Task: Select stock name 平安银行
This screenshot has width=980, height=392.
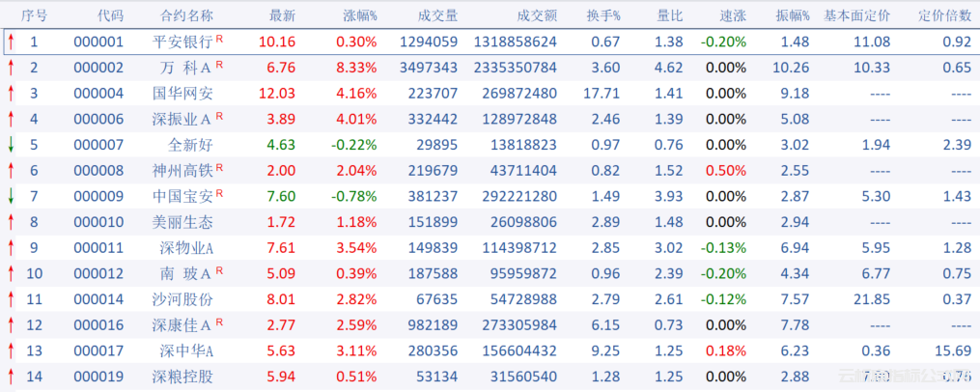Action: coord(182,42)
